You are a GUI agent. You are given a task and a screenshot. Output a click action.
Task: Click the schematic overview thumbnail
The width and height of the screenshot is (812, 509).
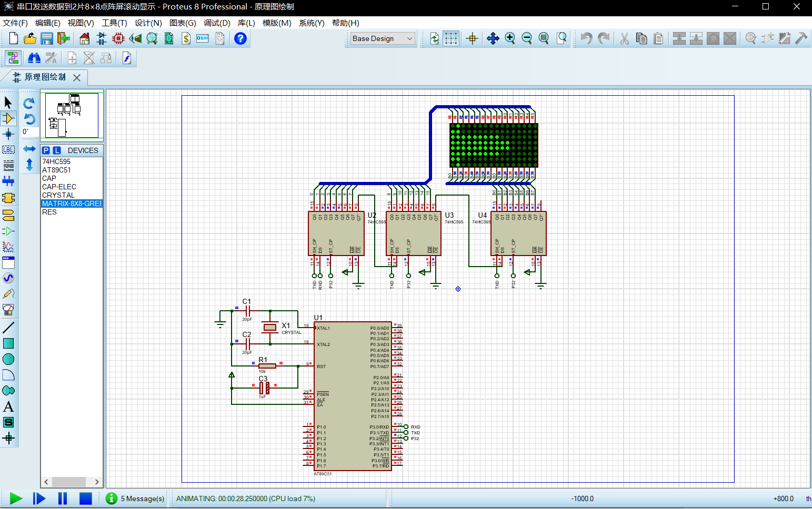point(72,116)
